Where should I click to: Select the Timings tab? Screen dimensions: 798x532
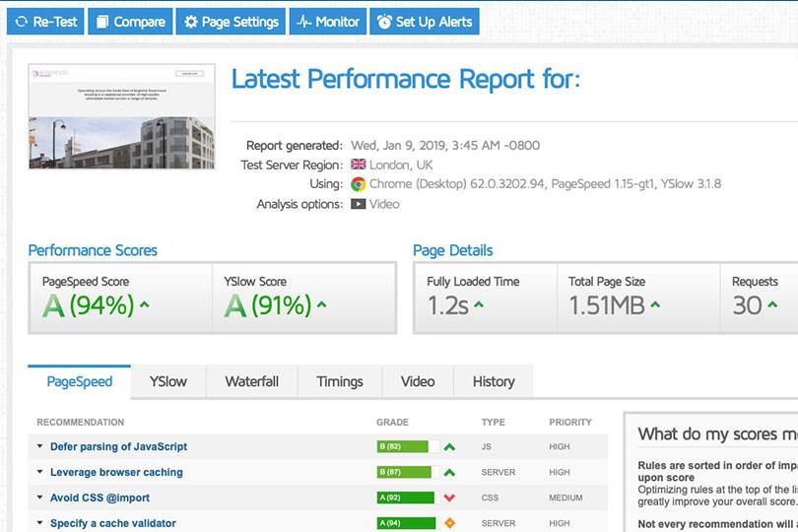pyautogui.click(x=339, y=381)
